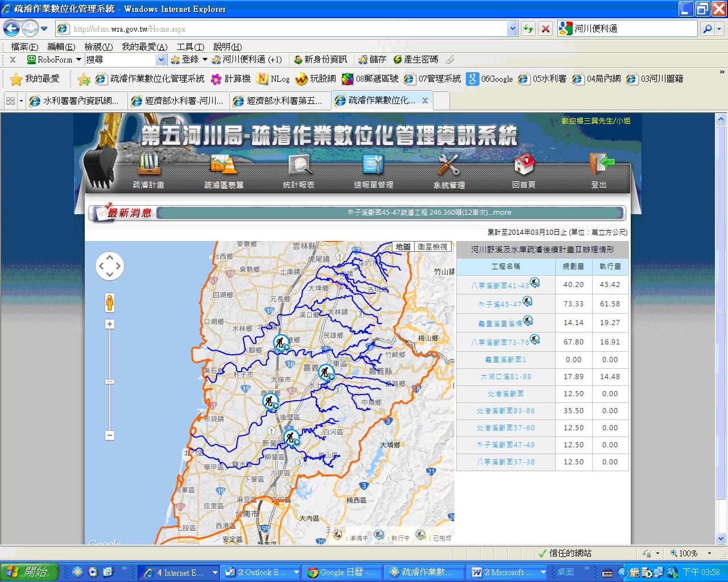
Task: Click the search magnifier button
Action: tap(707, 28)
